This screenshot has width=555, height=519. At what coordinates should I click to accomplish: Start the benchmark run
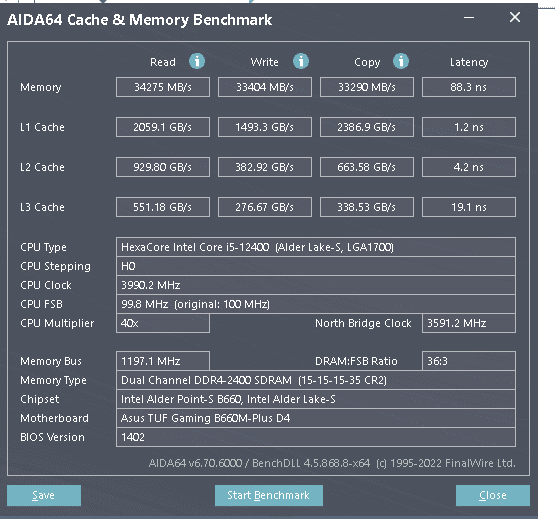tap(269, 495)
